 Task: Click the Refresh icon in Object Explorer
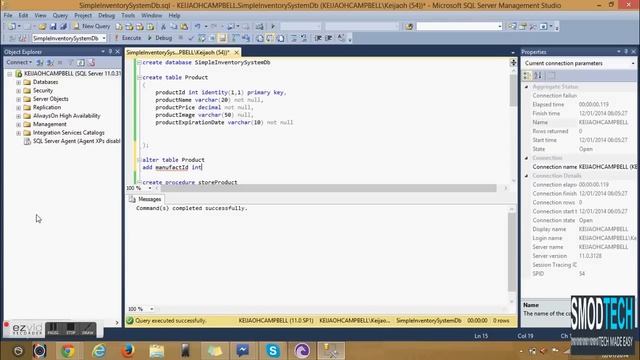pyautogui.click(x=81, y=62)
